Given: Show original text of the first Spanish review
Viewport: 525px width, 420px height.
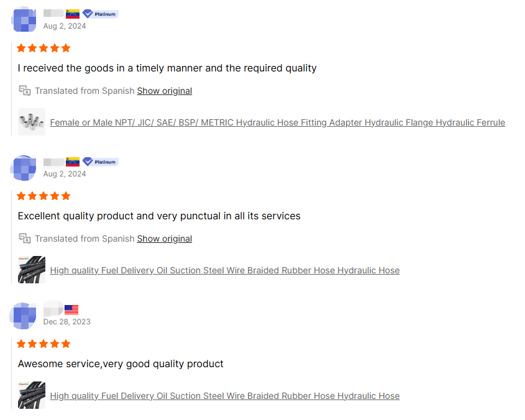Looking at the screenshot, I should coord(164,91).
